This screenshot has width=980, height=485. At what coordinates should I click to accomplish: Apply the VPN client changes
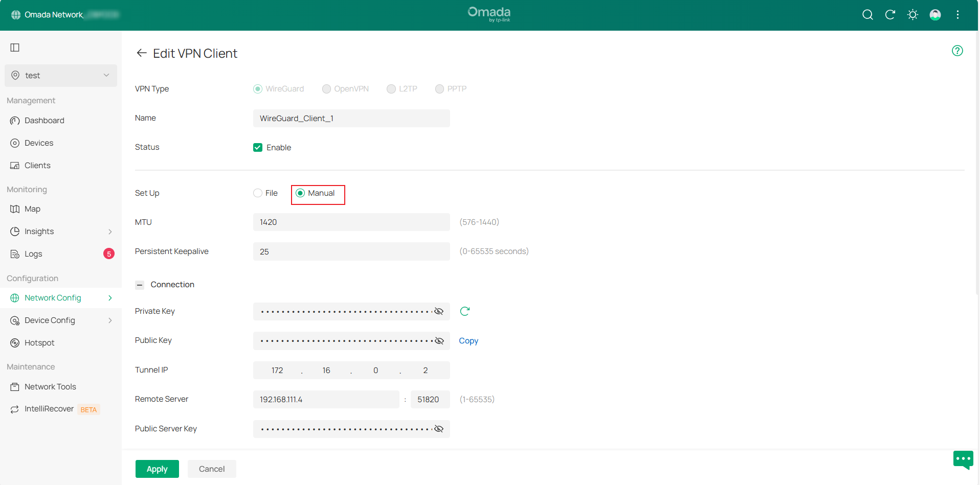tap(157, 469)
